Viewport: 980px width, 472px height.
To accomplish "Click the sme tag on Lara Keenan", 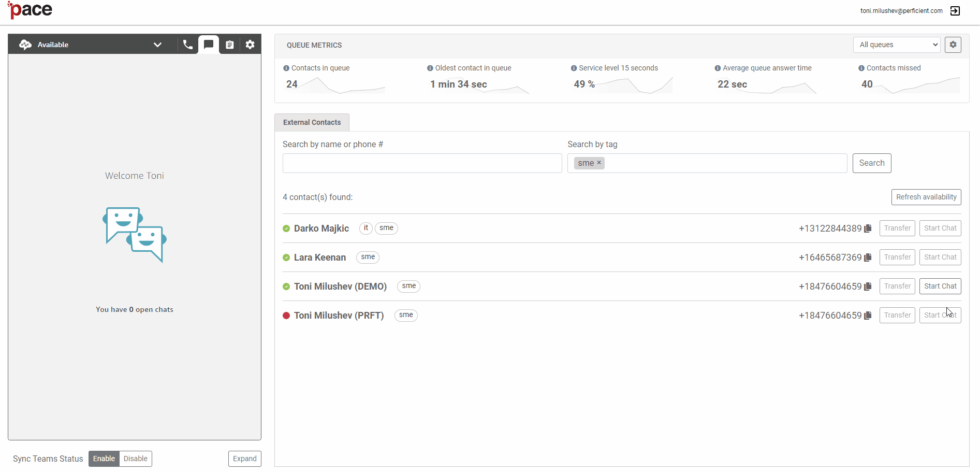I will [x=368, y=257].
